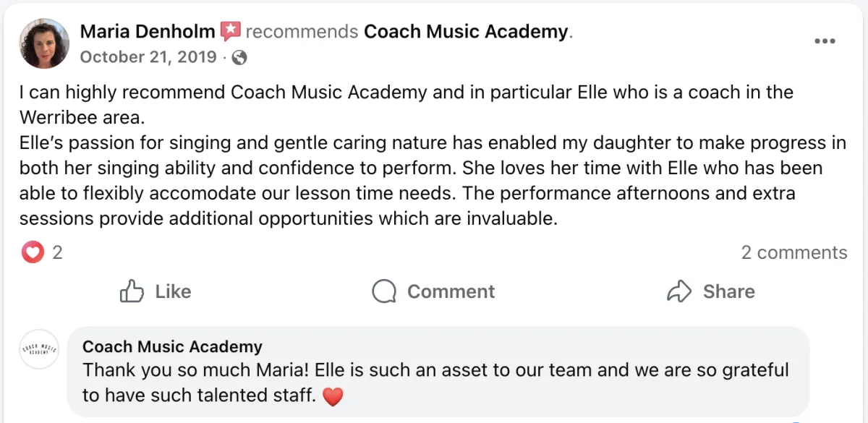Image resolution: width=868 pixels, height=423 pixels.
Task: Click the thumbs-up Like icon
Action: (x=132, y=291)
